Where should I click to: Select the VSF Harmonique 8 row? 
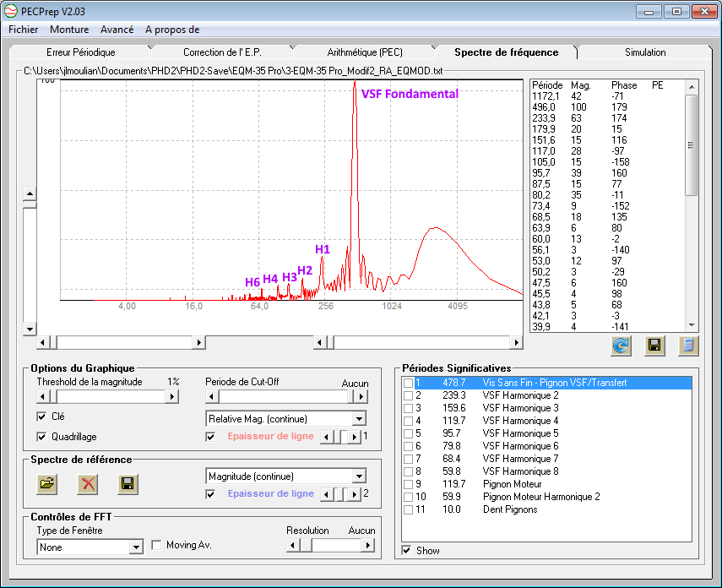(x=547, y=471)
